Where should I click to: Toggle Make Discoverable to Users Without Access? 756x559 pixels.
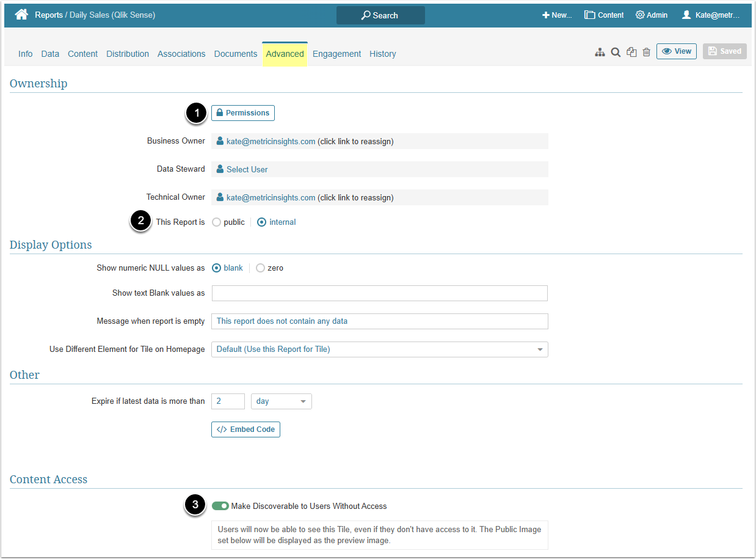[220, 506]
